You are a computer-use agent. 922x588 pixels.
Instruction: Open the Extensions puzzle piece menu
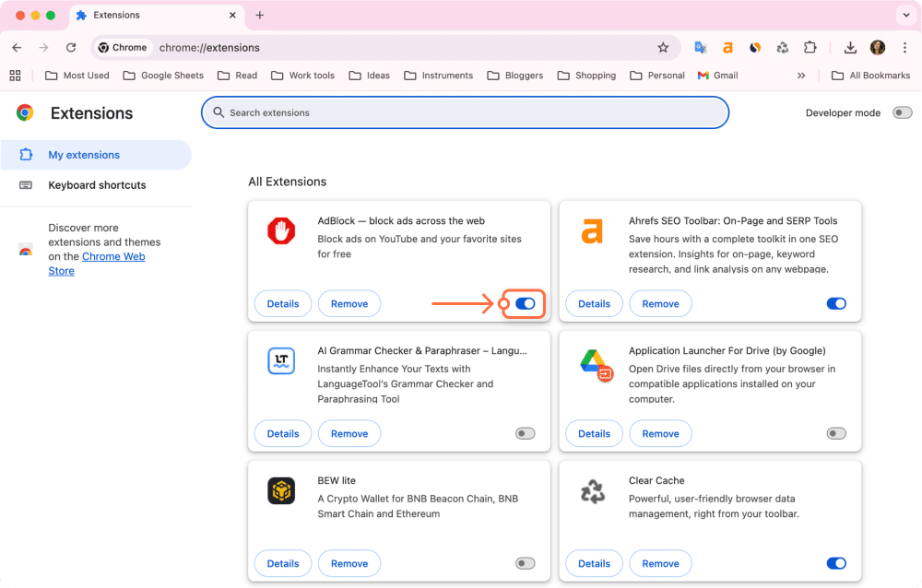(x=810, y=48)
